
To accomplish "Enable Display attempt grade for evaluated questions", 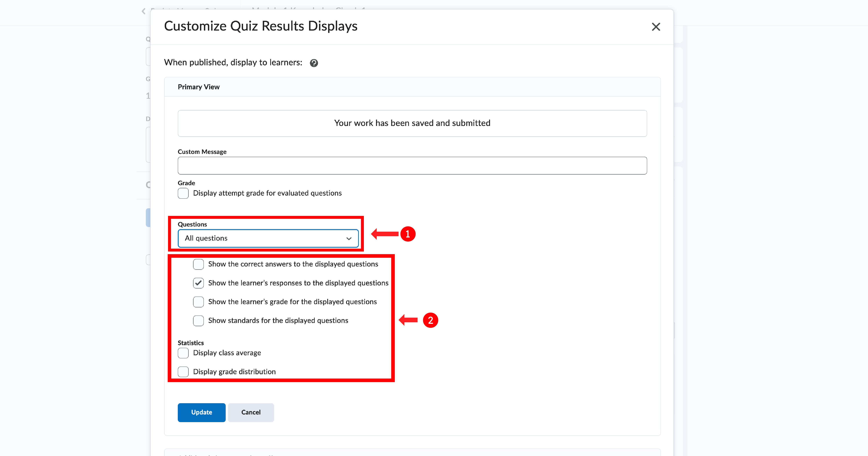I will click(183, 193).
